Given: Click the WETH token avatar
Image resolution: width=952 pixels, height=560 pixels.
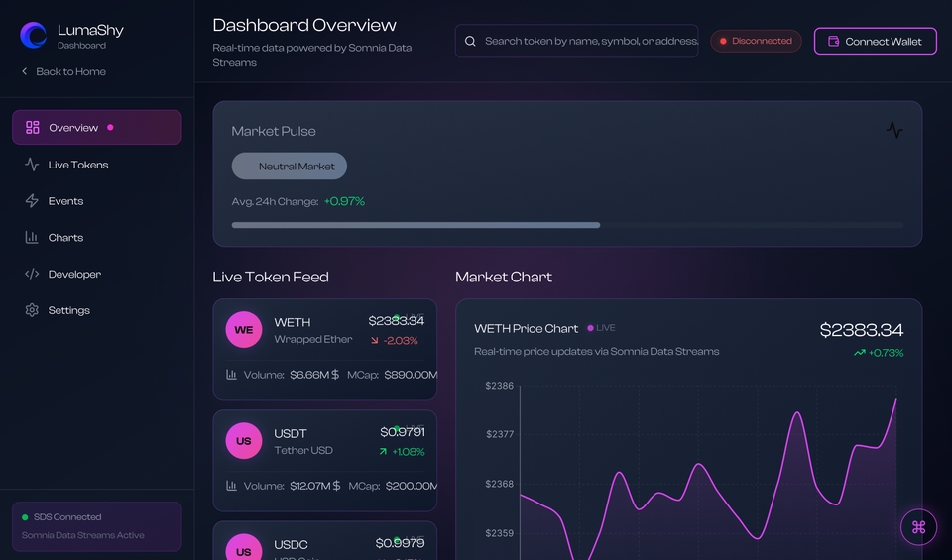Looking at the screenshot, I should click(x=244, y=330).
